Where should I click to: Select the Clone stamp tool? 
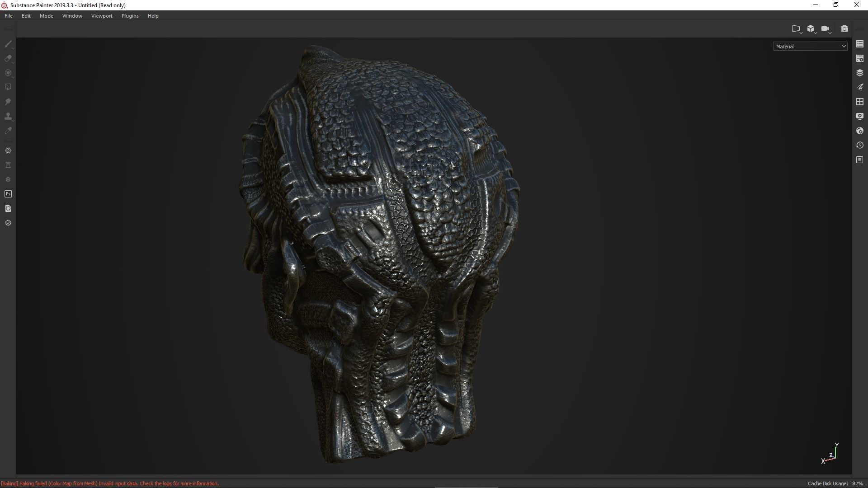(8, 116)
